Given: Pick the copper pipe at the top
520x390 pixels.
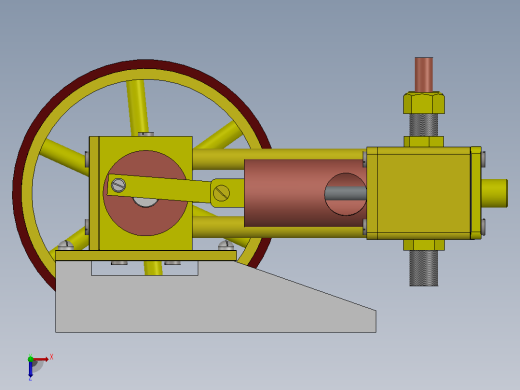Looking at the screenshot, I should pos(424,74).
